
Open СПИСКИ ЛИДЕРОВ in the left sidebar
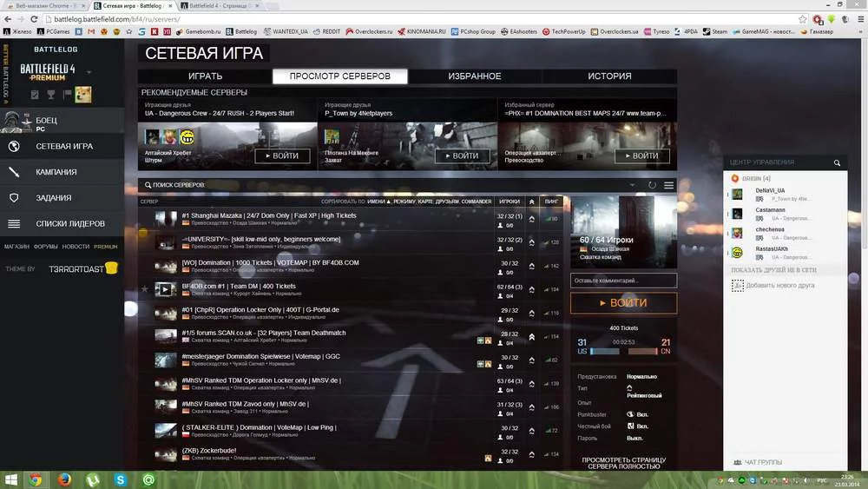pyautogui.click(x=62, y=224)
